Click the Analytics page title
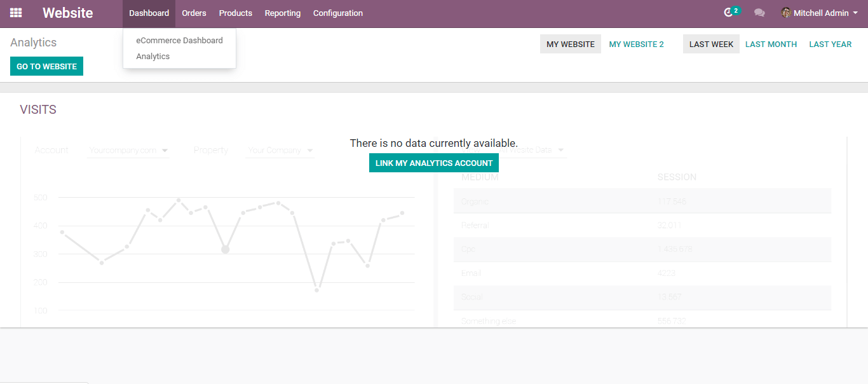This screenshot has height=384, width=868. point(34,43)
